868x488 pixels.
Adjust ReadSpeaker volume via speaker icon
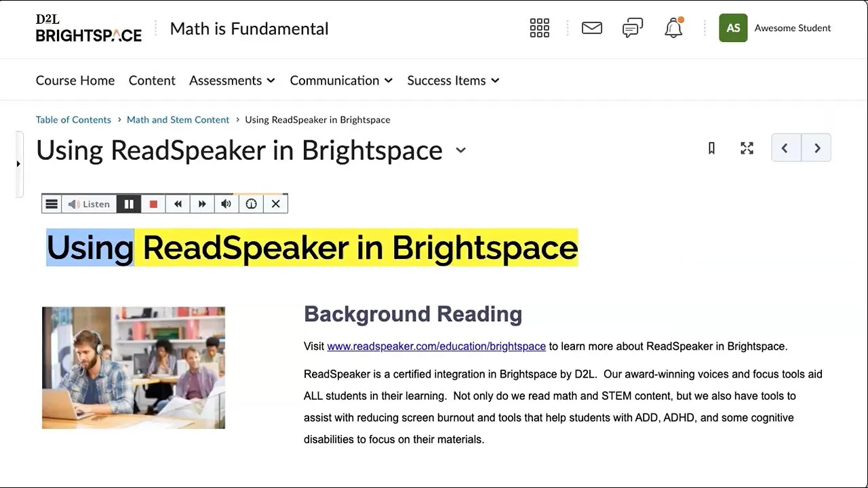point(226,204)
